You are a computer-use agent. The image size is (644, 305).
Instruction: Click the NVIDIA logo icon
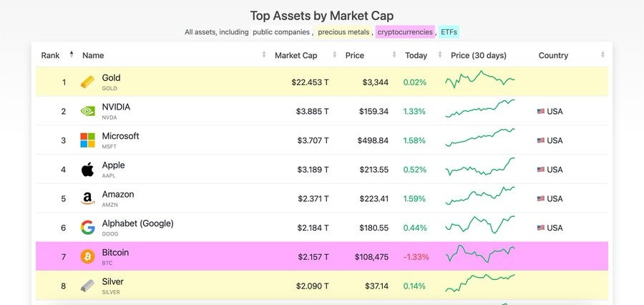click(87, 112)
